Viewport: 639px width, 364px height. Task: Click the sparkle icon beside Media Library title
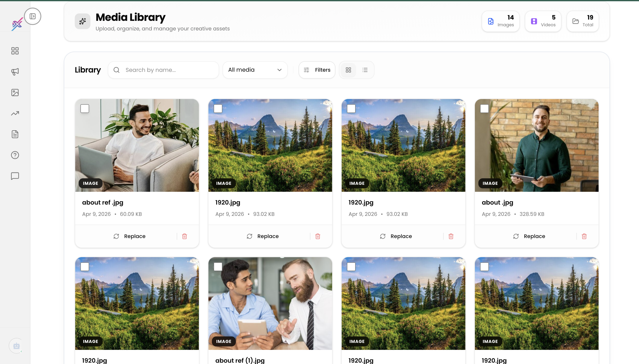[x=83, y=21]
